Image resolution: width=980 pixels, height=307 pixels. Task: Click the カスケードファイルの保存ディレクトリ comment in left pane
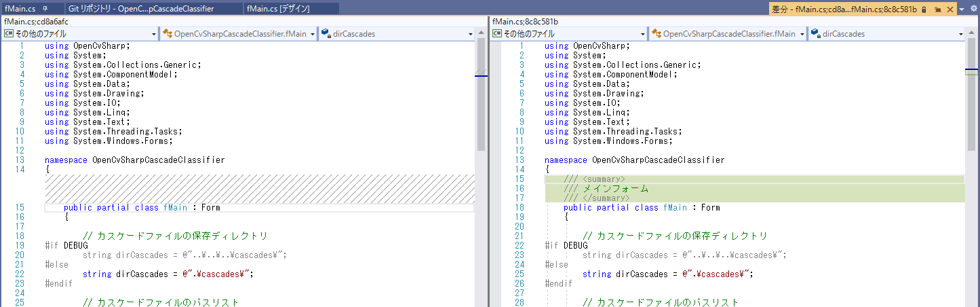[x=175, y=236]
